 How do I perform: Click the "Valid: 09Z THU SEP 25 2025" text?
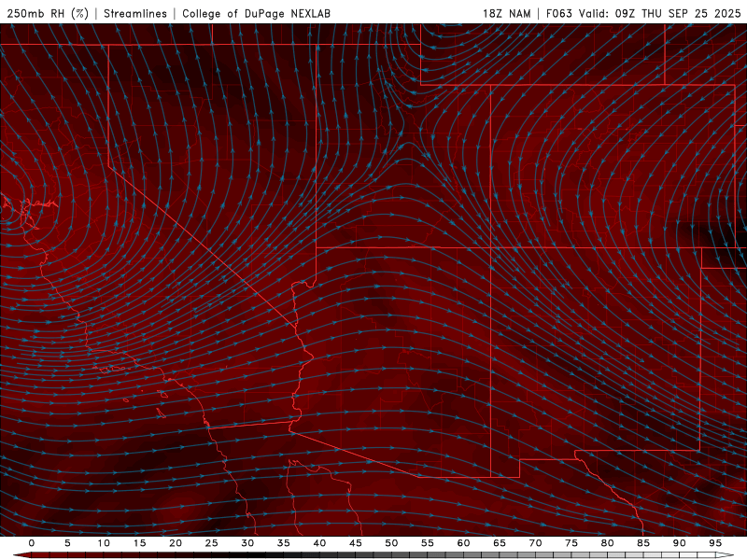tap(660, 14)
